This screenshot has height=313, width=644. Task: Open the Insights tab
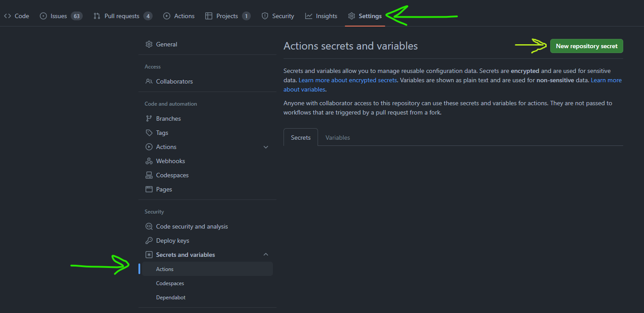point(321,16)
